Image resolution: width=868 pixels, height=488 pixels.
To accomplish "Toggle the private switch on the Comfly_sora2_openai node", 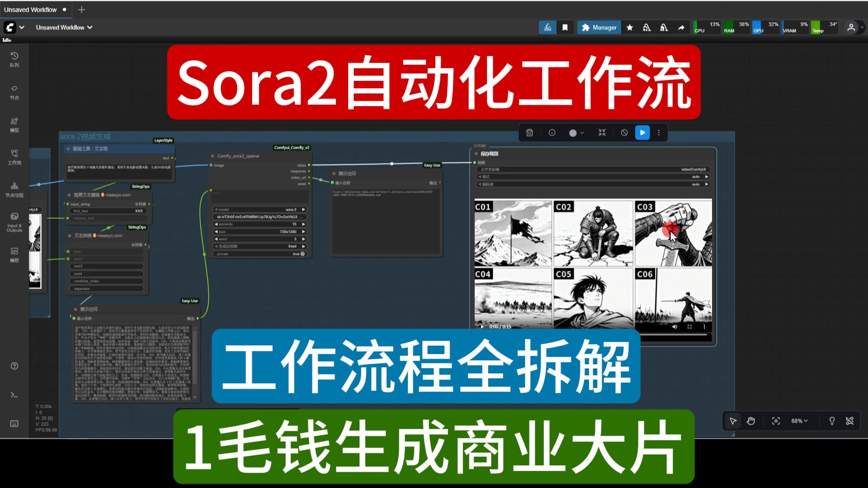I will [x=302, y=254].
